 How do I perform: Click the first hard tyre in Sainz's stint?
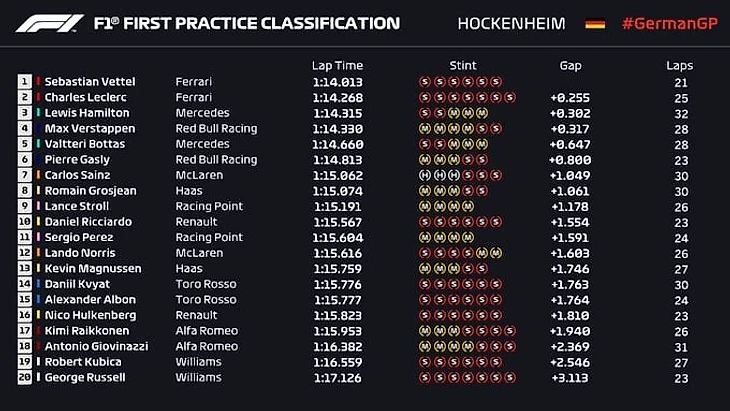click(425, 175)
